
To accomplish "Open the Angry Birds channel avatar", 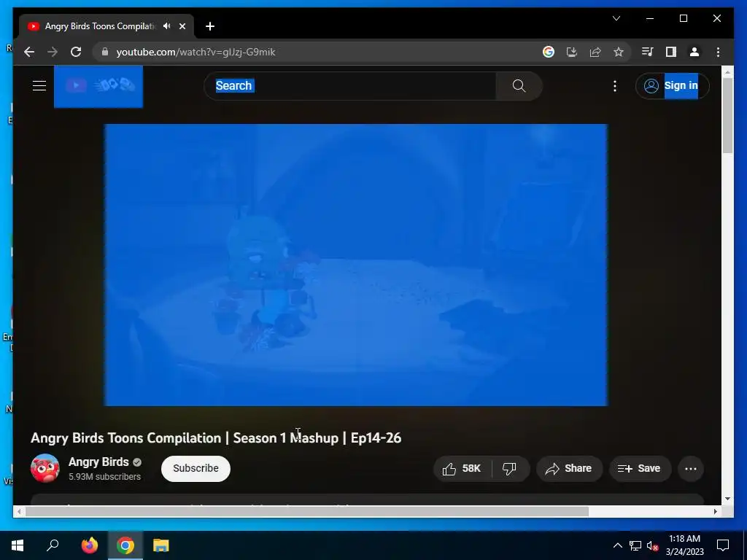I will tap(44, 469).
